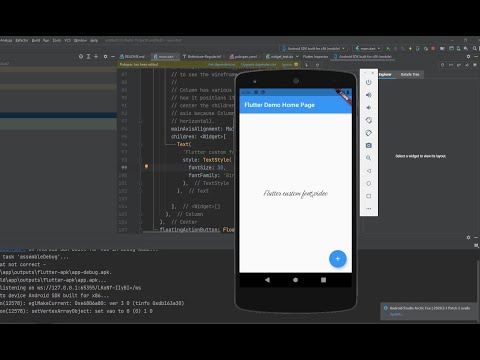The height and width of the screenshot is (360, 480).
Task: Click the emulator volume down icon
Action: 369,108
